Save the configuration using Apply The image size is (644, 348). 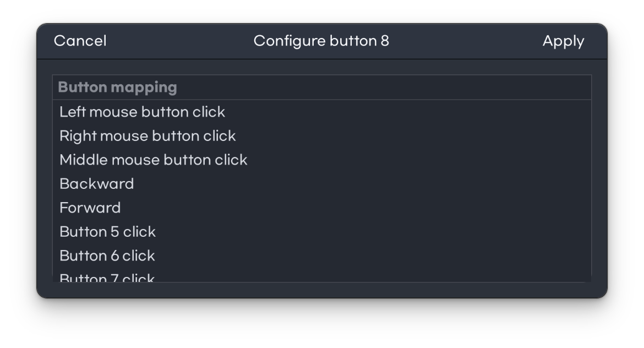(x=563, y=41)
